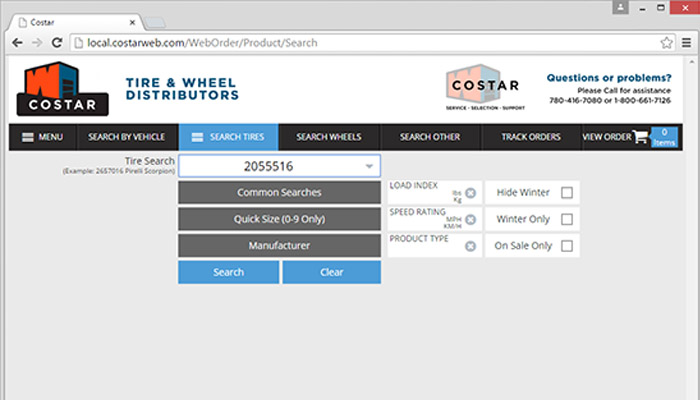Open the shopping cart icon
The height and width of the screenshot is (400, 700).
641,137
